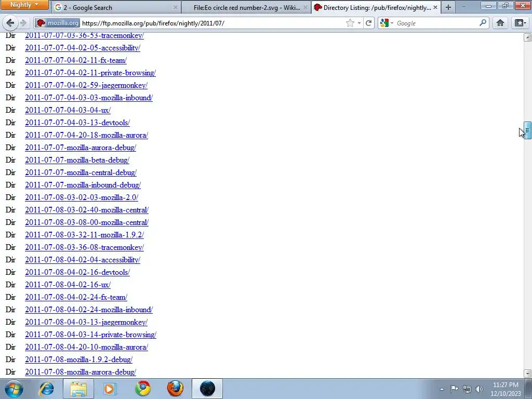Image resolution: width=532 pixels, height=399 pixels.
Task: Open 2011-07-08-04-03-13-jaegermonkey directory
Action: click(86, 322)
